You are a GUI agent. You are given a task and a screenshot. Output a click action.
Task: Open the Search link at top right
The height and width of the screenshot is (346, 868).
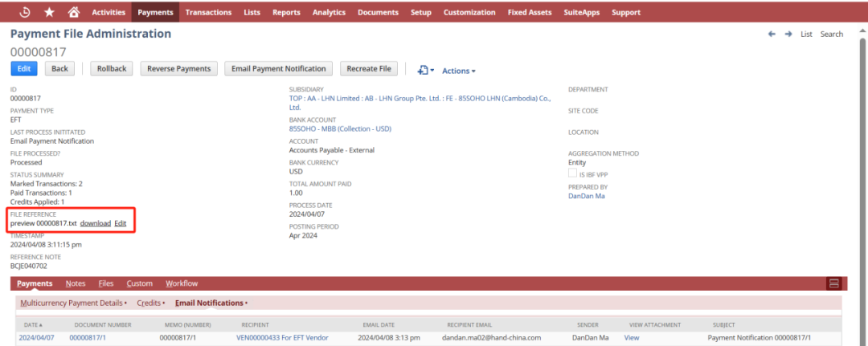click(832, 35)
